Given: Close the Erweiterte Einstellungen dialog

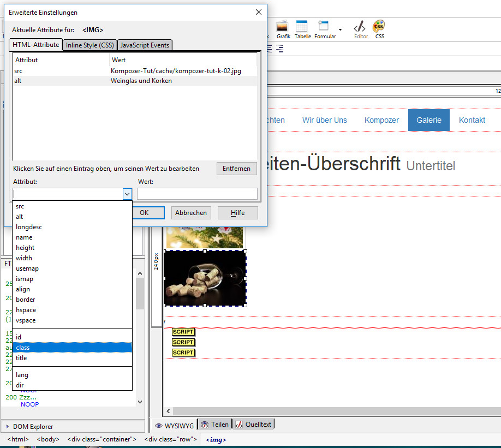Looking at the screenshot, I should tap(259, 12).
